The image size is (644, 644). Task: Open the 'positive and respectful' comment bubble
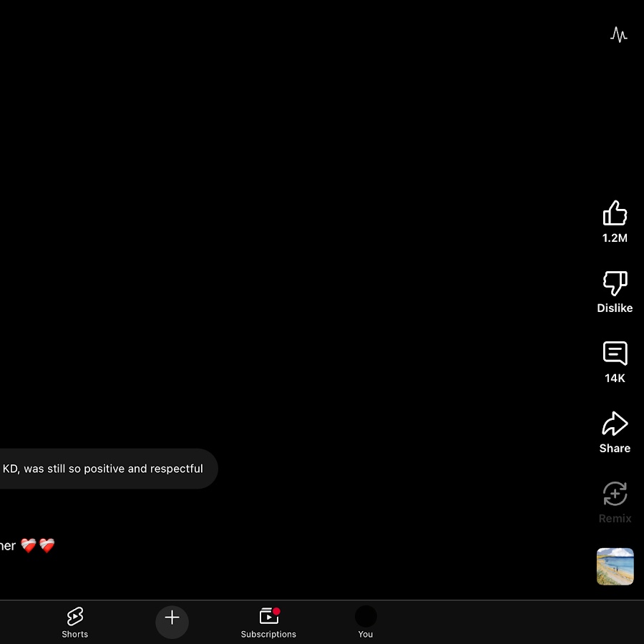[x=104, y=469]
